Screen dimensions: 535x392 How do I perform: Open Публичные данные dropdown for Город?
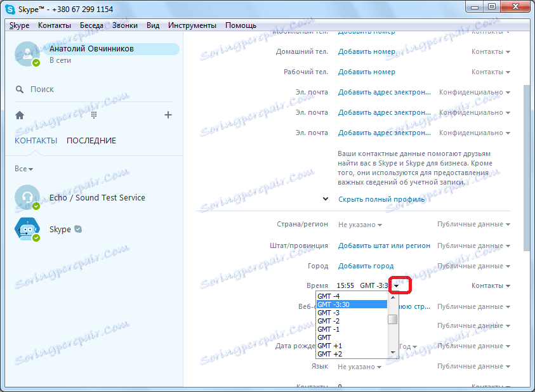coord(473,266)
